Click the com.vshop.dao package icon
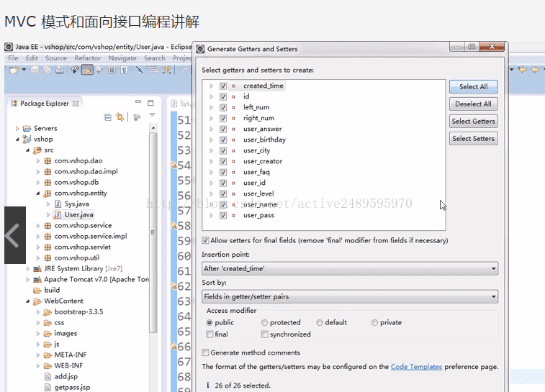Screen dimensions: 545x392 pyautogui.click(x=48, y=161)
